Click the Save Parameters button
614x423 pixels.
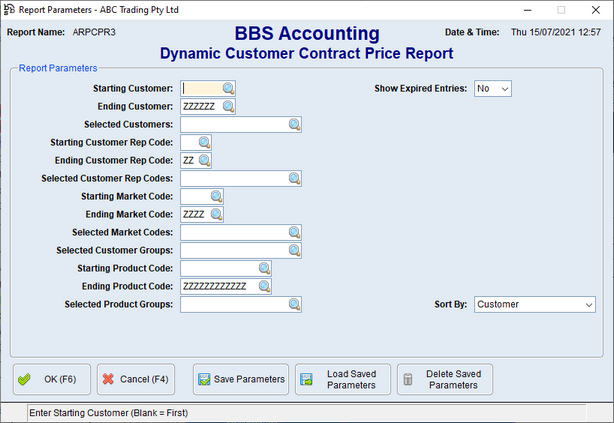point(241,380)
